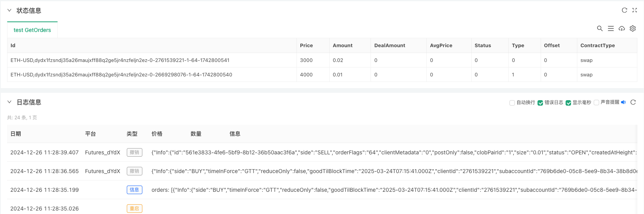Collapse the 状态信息 section chevron

[9, 11]
